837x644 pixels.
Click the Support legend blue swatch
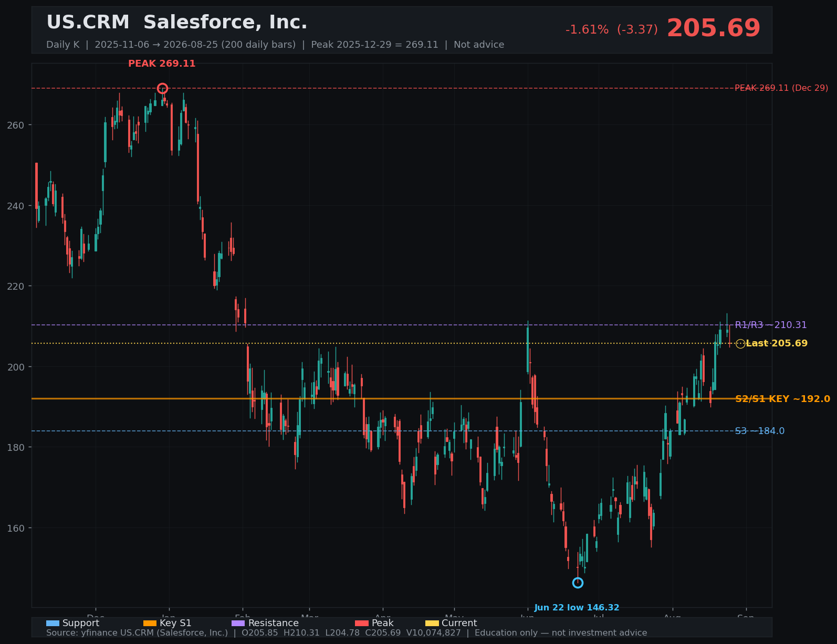pos(53,623)
